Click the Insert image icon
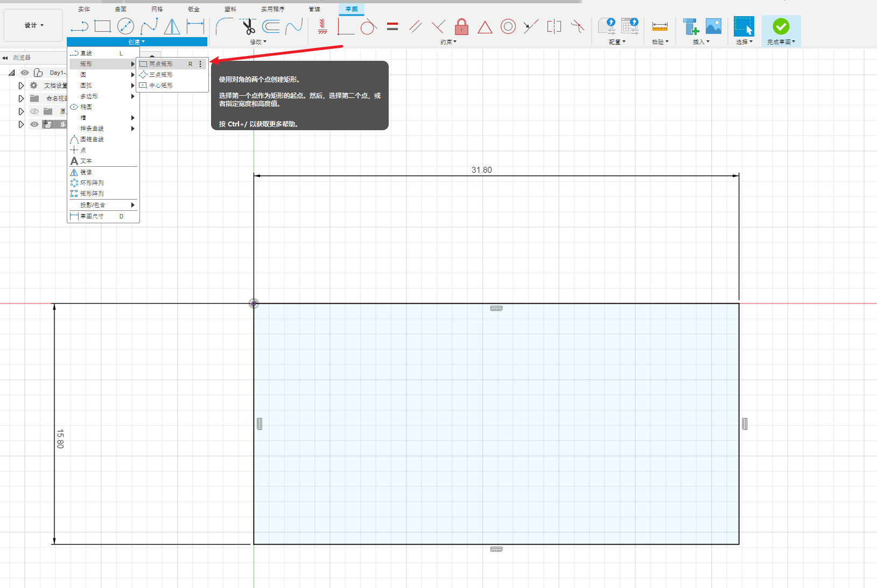 713,26
